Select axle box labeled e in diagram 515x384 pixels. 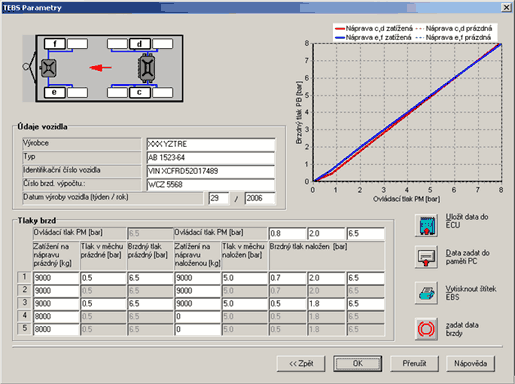(54, 92)
